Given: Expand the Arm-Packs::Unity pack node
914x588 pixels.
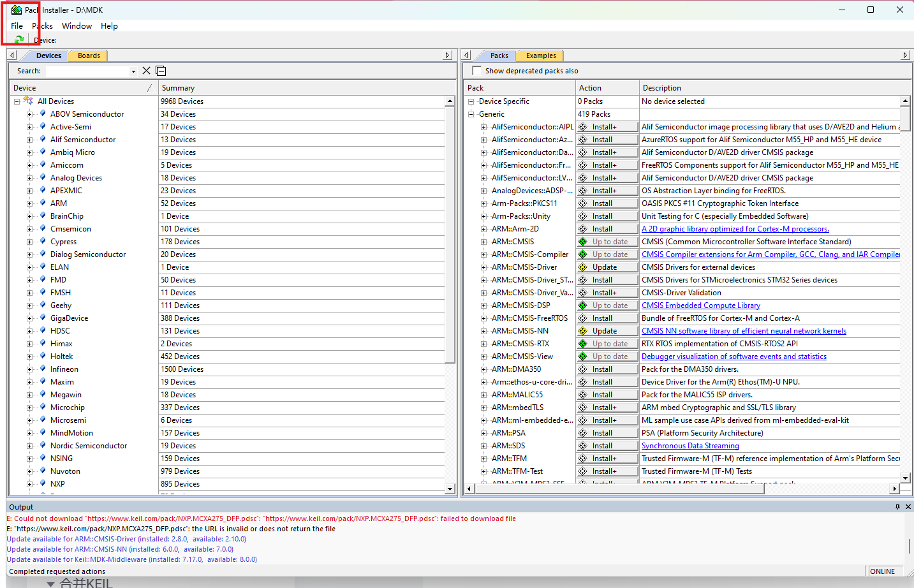Looking at the screenshot, I should [483, 216].
